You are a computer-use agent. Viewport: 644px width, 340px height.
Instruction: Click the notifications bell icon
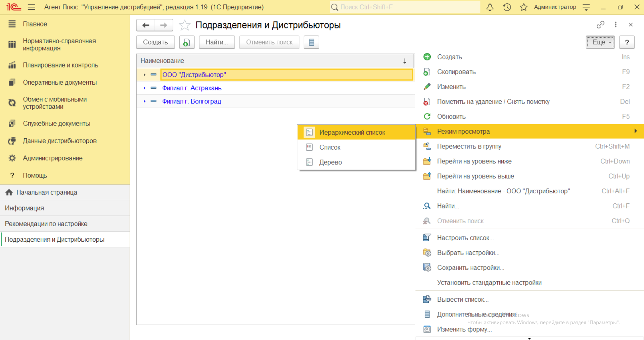490,7
